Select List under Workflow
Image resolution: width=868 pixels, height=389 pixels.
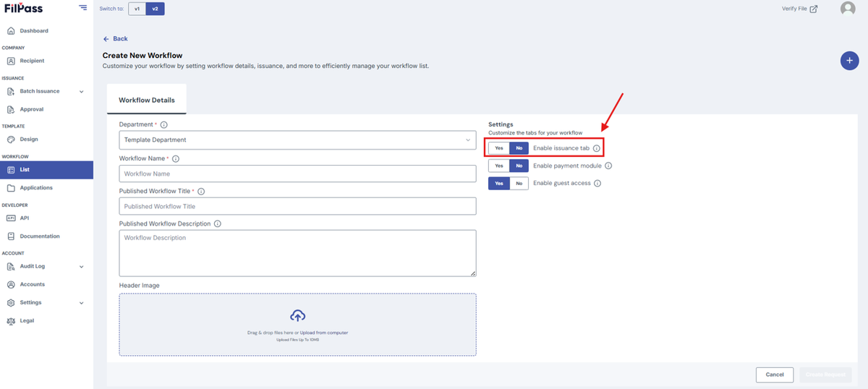[x=46, y=170]
